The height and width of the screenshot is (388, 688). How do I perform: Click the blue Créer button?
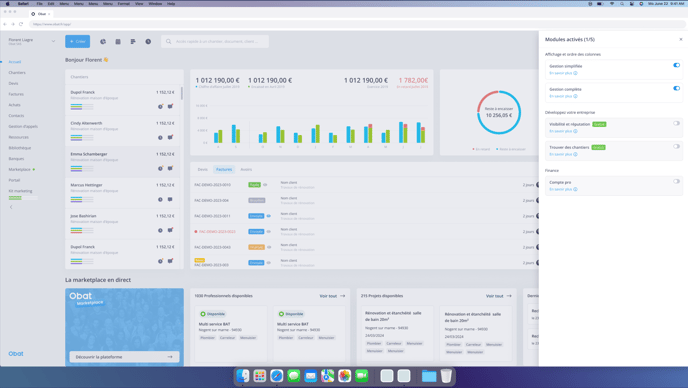[x=78, y=41]
